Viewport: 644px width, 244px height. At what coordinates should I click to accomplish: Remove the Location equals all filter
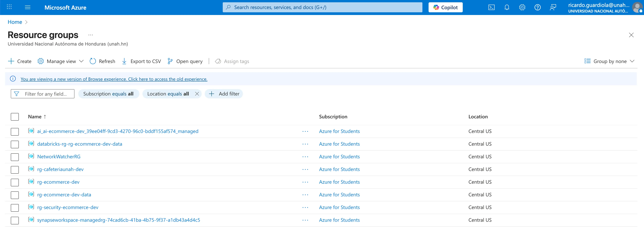197,94
